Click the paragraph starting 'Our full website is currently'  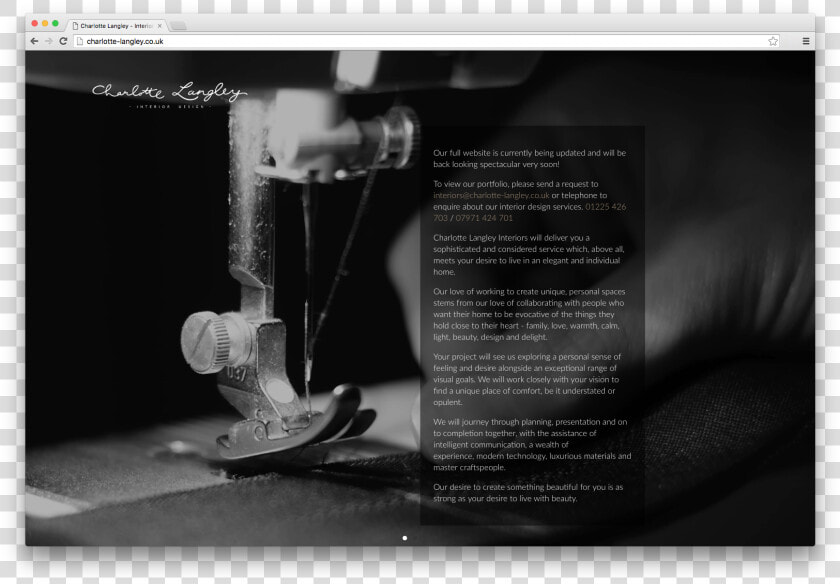(x=529, y=159)
